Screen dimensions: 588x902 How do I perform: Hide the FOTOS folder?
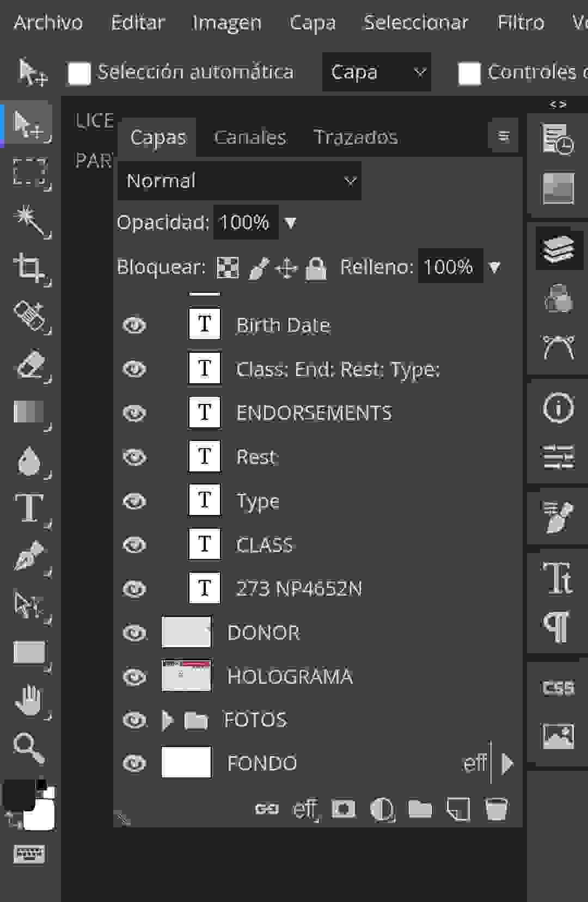pos(134,720)
